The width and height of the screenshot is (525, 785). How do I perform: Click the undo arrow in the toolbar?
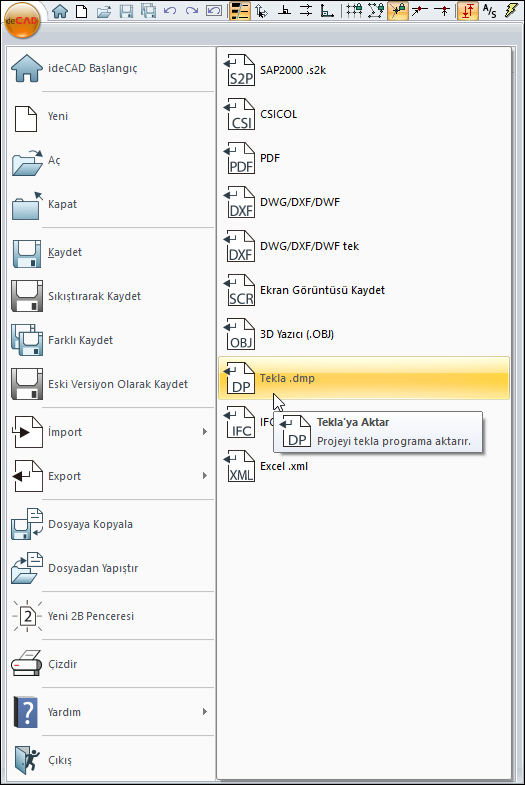(170, 11)
